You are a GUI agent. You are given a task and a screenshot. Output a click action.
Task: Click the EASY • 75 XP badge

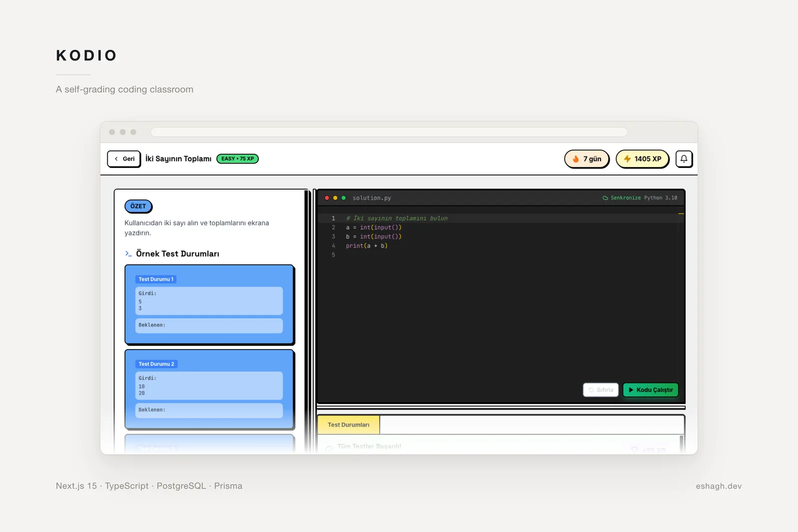click(237, 159)
